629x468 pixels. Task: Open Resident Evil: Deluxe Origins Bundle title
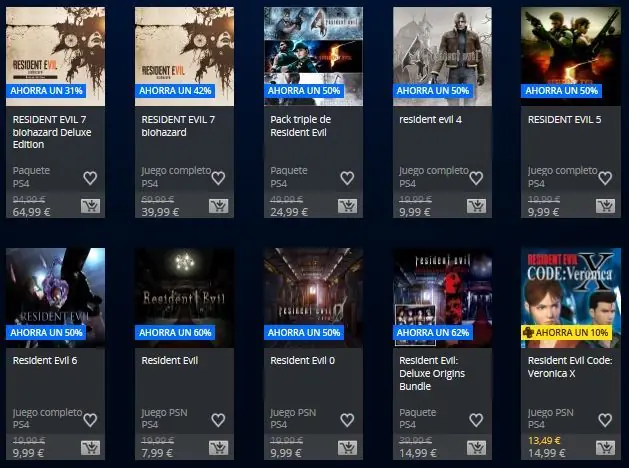click(432, 373)
